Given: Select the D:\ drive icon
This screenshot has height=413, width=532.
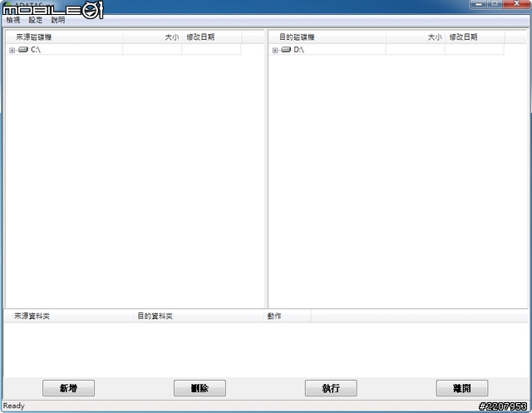Looking at the screenshot, I should coord(286,50).
